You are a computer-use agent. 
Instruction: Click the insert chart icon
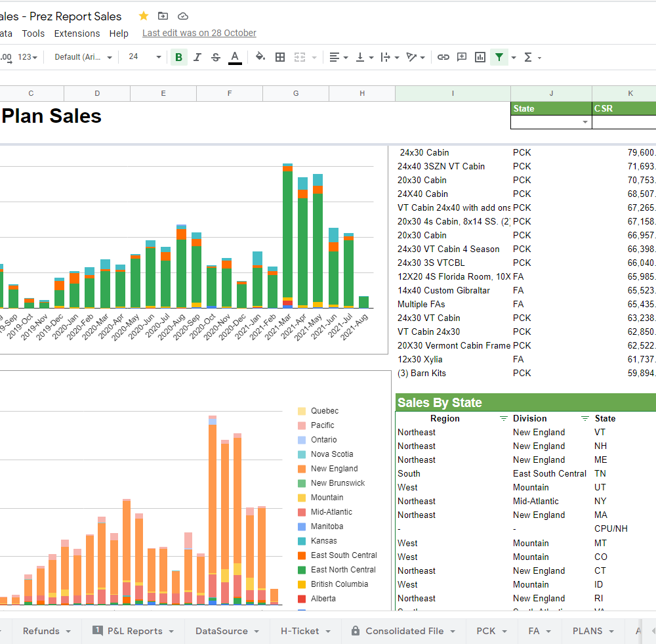click(480, 57)
